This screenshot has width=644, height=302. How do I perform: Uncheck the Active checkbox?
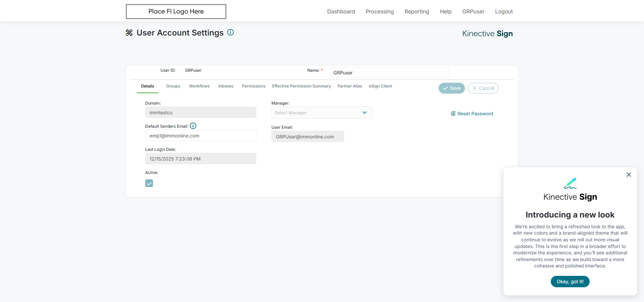tap(149, 183)
